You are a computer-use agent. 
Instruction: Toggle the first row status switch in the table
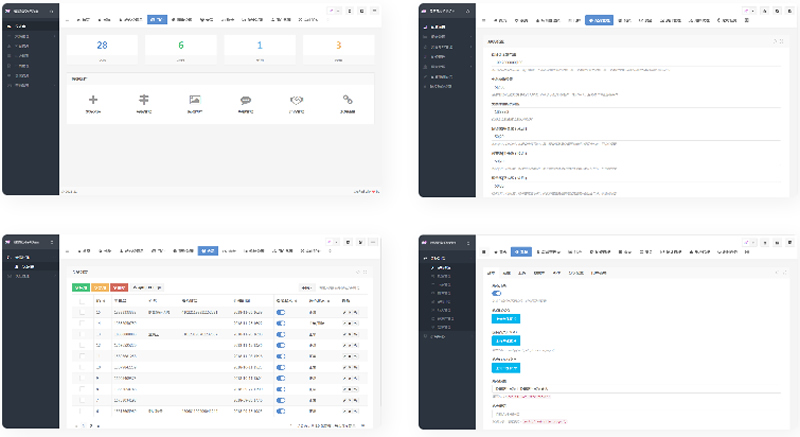coord(281,312)
